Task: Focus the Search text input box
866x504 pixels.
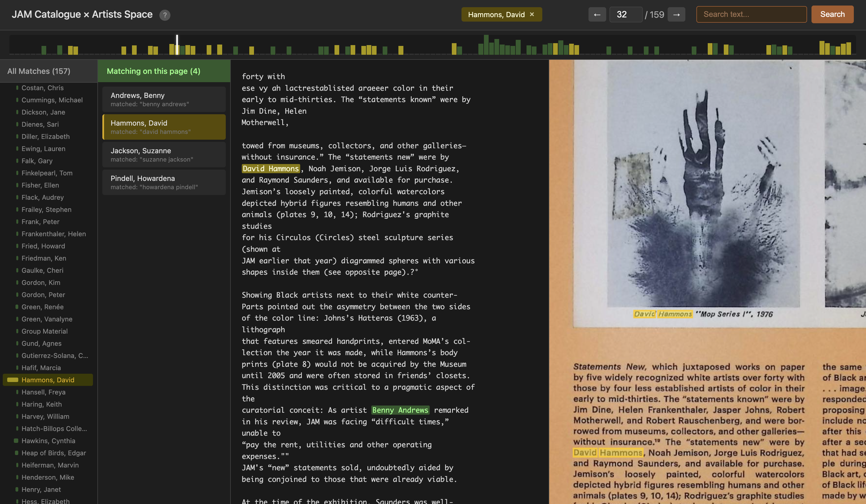Action: 751,14
